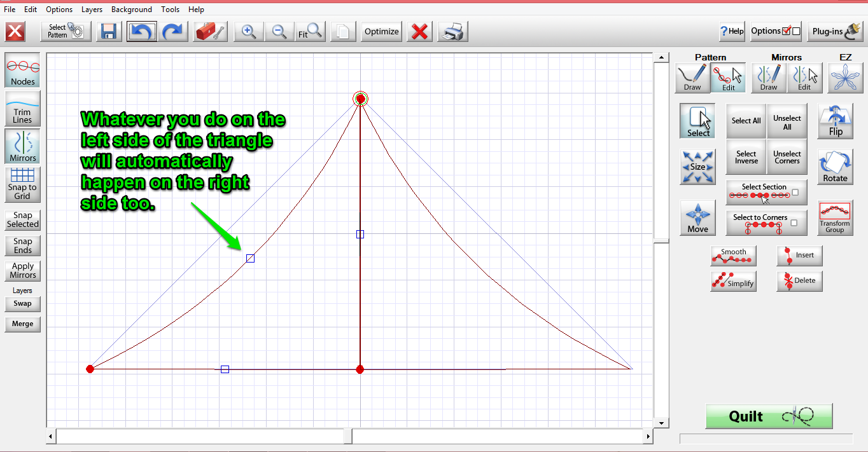
Task: Delete with the red X toolbar icon
Action: click(x=419, y=31)
